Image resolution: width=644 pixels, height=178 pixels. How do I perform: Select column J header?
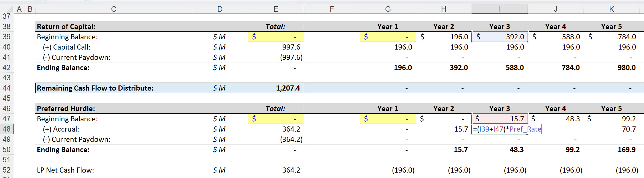coord(556,9)
